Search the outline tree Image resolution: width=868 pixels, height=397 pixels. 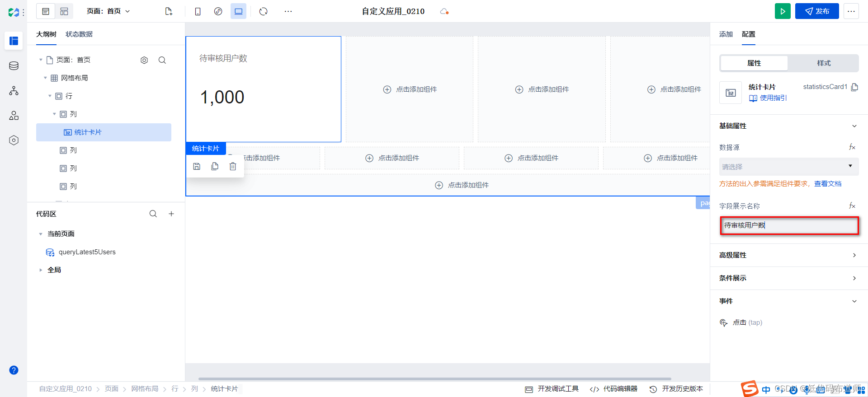(x=162, y=60)
